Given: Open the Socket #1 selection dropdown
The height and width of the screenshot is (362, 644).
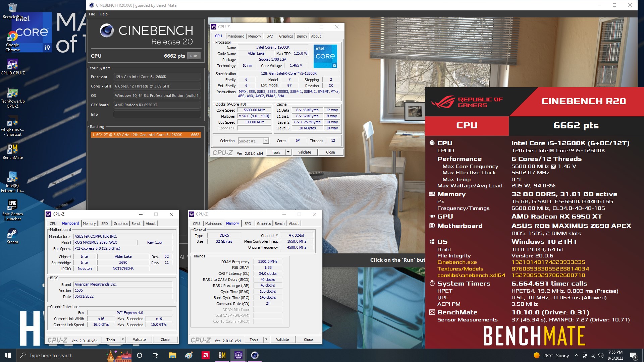Looking at the screenshot, I should [x=253, y=141].
